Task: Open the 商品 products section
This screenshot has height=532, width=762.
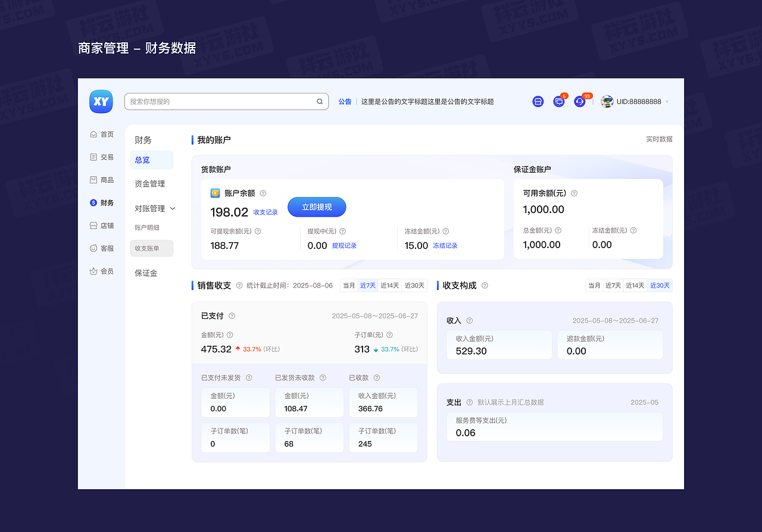Action: click(101, 179)
